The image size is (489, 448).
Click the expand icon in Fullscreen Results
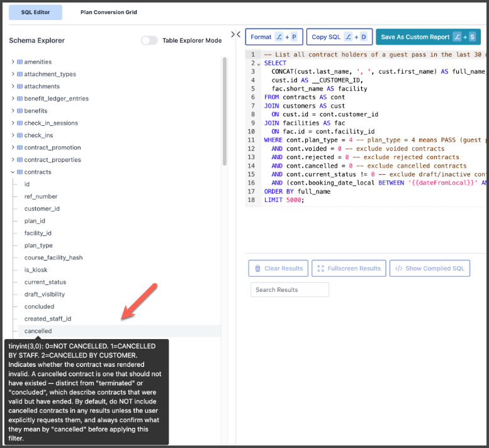click(x=320, y=269)
